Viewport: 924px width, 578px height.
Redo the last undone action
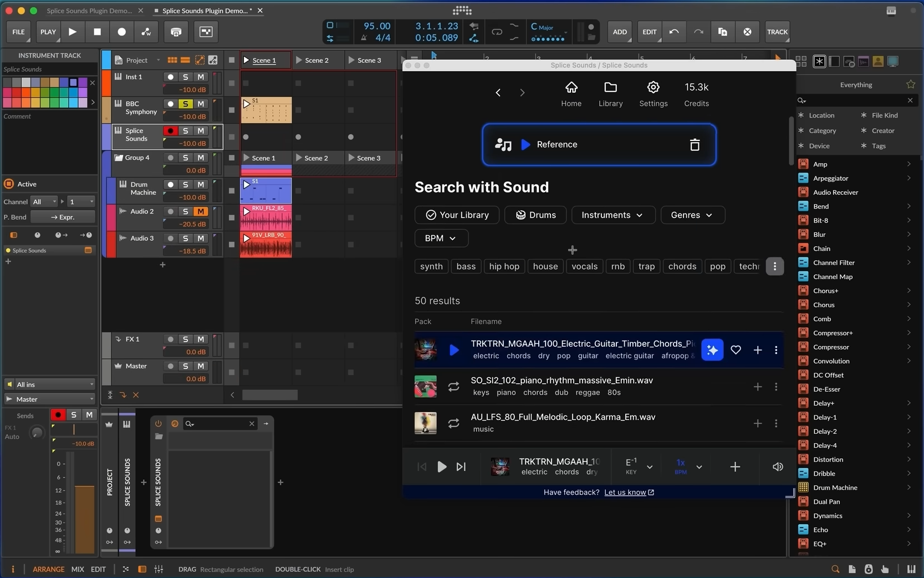point(698,32)
